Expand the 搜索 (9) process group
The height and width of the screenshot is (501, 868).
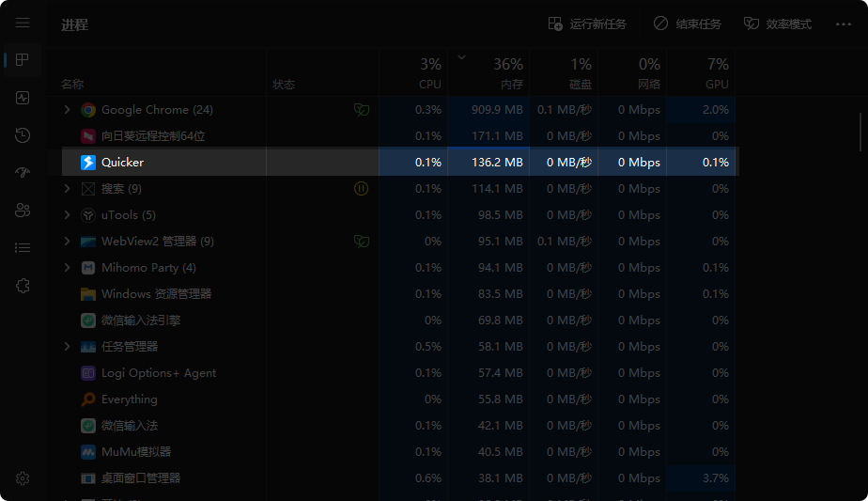(67, 188)
